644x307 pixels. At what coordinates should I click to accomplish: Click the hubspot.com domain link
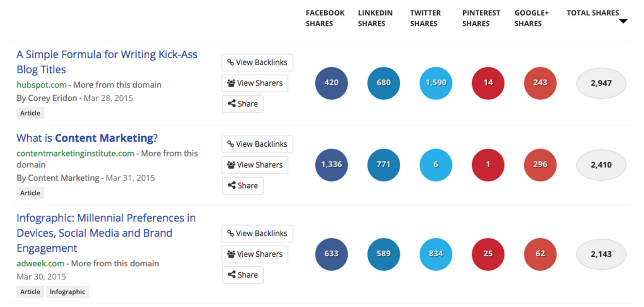pos(42,85)
